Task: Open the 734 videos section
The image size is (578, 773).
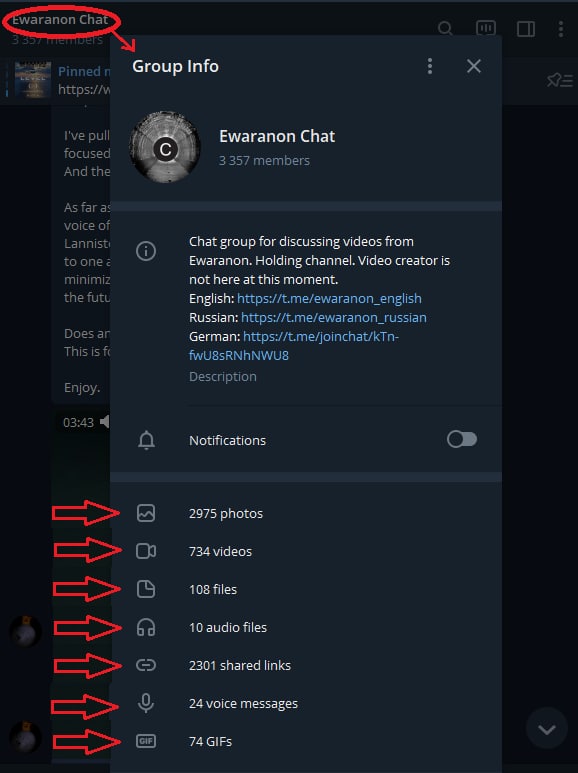Action: tap(306, 551)
